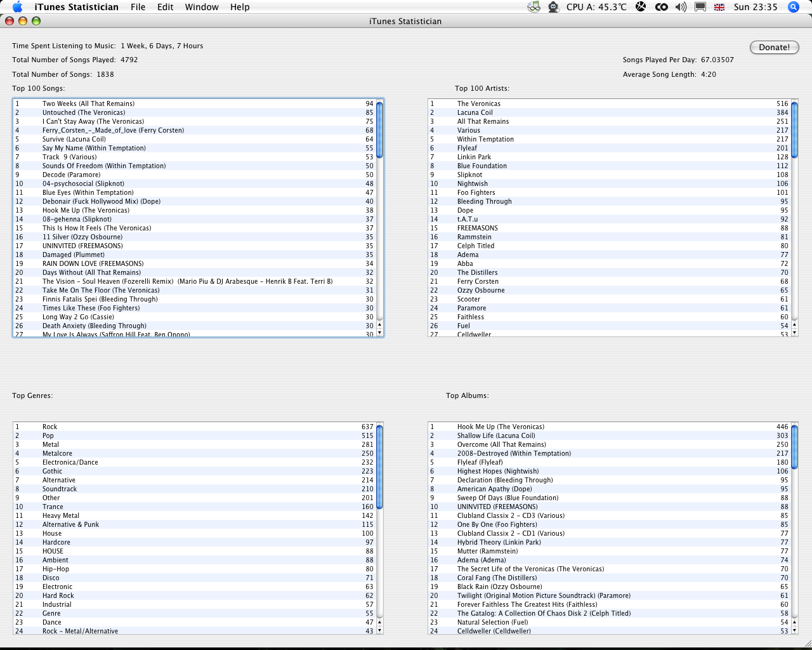Select the song Long Way 2 Go (Cassie)
Viewport: 812px width, 650px height.
click(195, 317)
